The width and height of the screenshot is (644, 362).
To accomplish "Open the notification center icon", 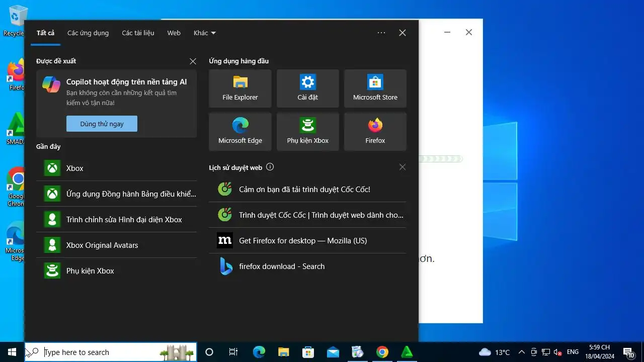I will point(628,352).
